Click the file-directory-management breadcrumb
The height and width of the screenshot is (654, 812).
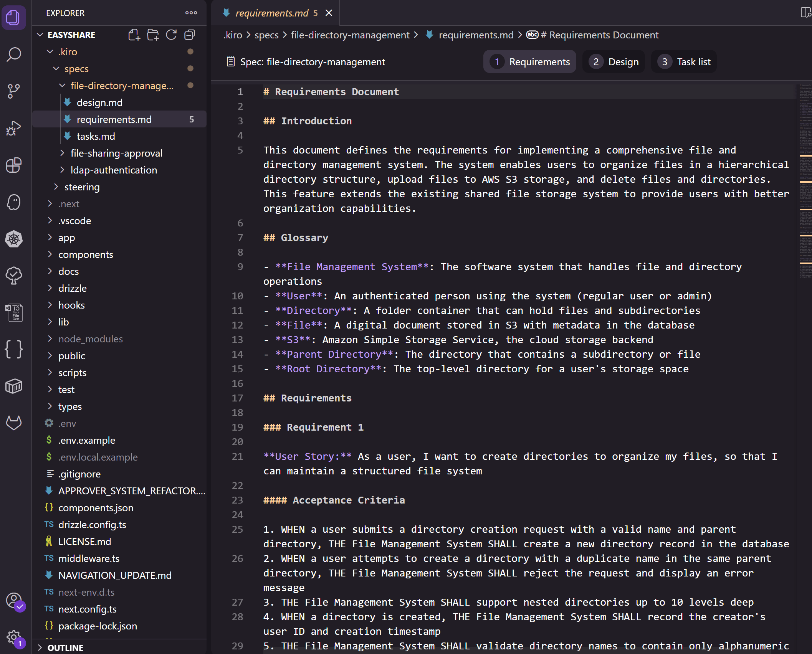tap(350, 35)
